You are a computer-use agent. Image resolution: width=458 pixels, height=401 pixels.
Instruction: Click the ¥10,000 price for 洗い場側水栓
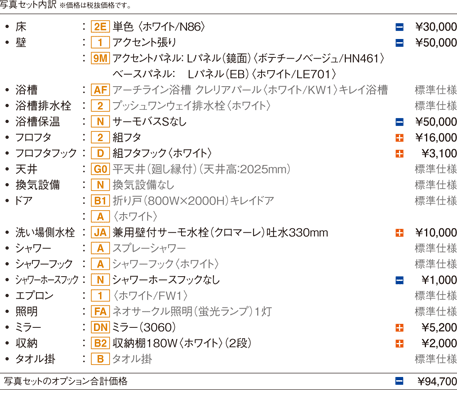(x=436, y=233)
